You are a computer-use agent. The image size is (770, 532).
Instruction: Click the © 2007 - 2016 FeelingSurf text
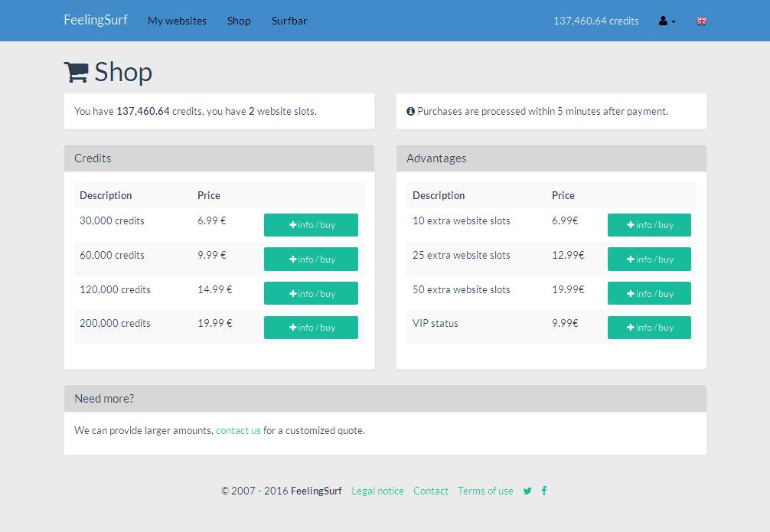[x=282, y=491]
